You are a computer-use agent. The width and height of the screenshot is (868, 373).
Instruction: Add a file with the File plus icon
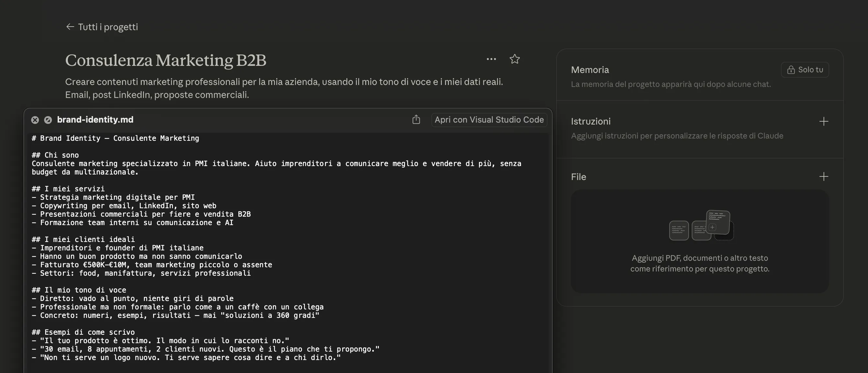(x=824, y=176)
